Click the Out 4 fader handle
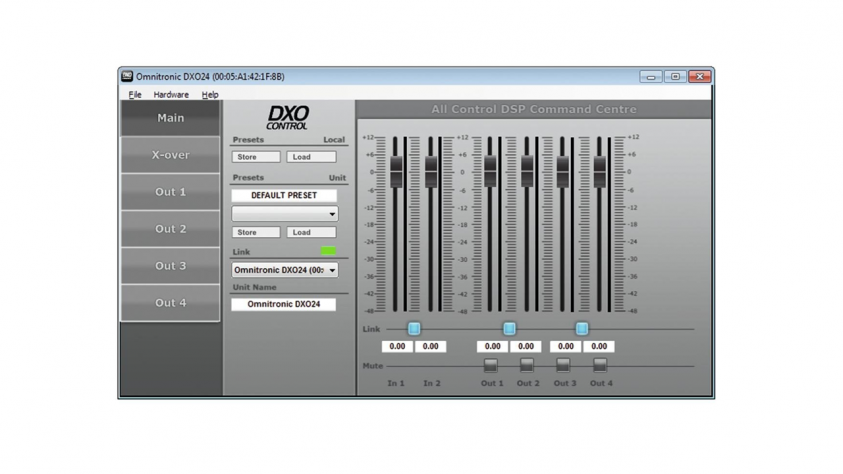843x474 pixels. 599,172
